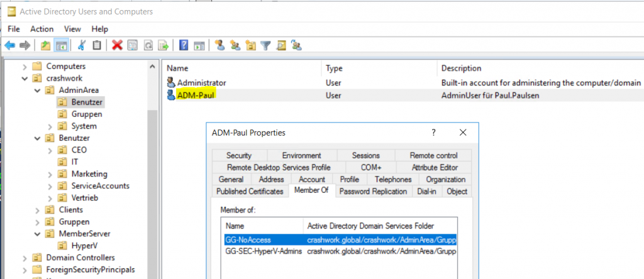Image resolution: width=644 pixels, height=279 pixels.
Task: Open the Password Replication tab
Action: point(373,191)
